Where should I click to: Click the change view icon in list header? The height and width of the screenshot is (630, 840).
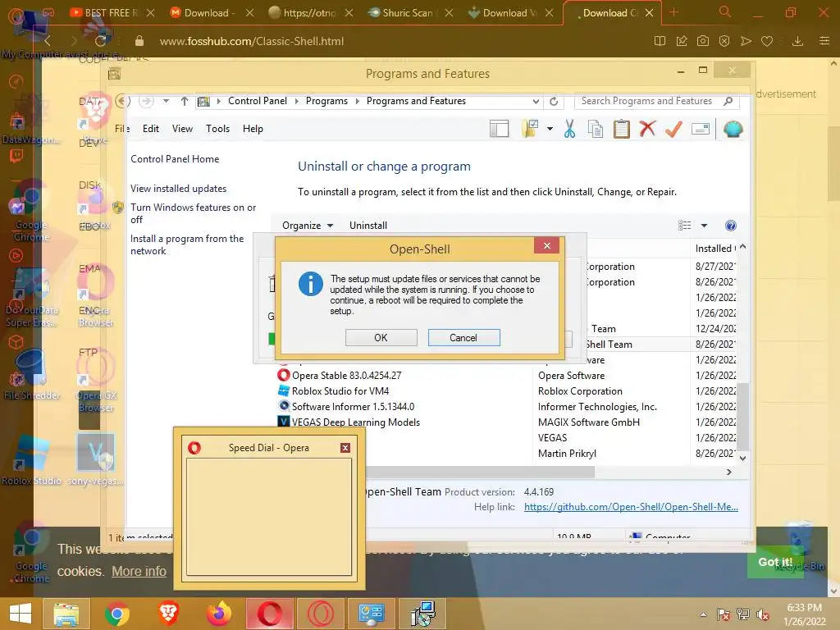click(685, 226)
